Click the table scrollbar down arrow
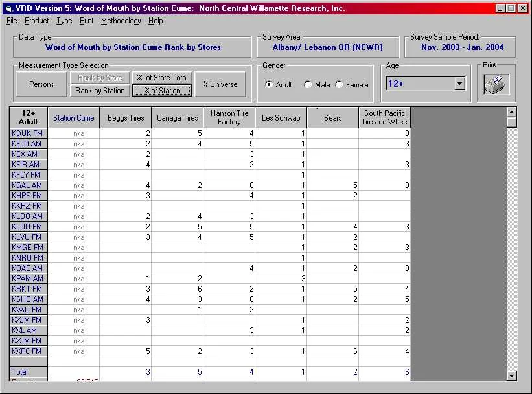This screenshot has height=394, width=532. [512, 375]
